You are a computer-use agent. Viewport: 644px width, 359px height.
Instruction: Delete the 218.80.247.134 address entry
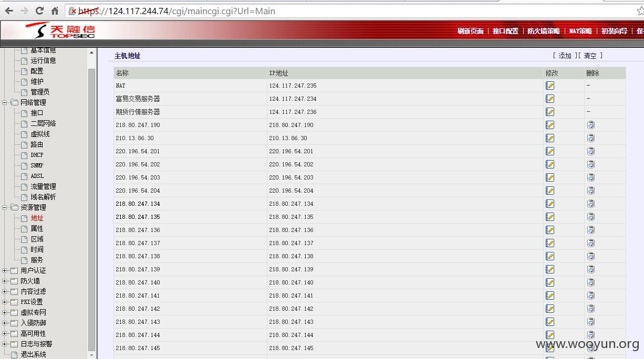[x=591, y=204]
